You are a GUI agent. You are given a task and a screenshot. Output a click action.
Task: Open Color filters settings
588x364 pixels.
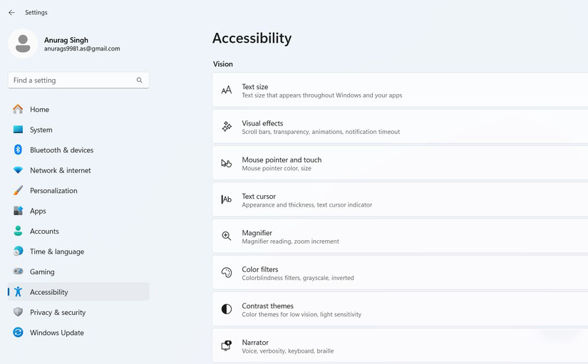tap(400, 273)
